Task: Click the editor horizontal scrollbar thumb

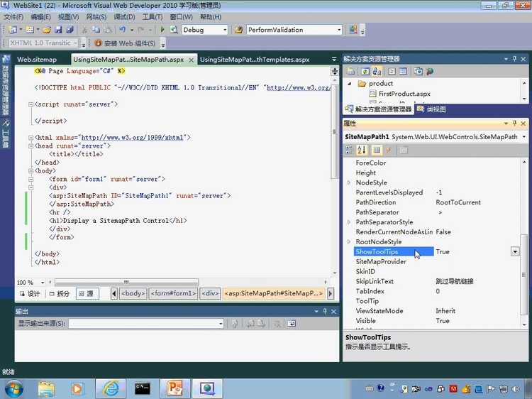Action: 126,282
